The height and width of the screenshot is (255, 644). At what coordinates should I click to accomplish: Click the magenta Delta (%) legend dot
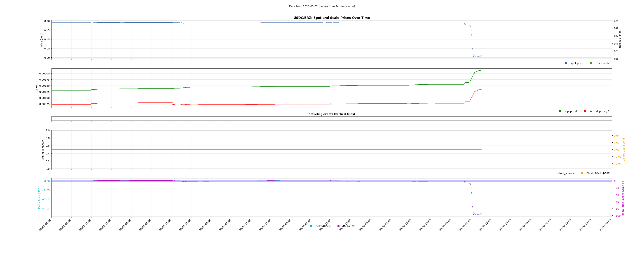[339, 226]
